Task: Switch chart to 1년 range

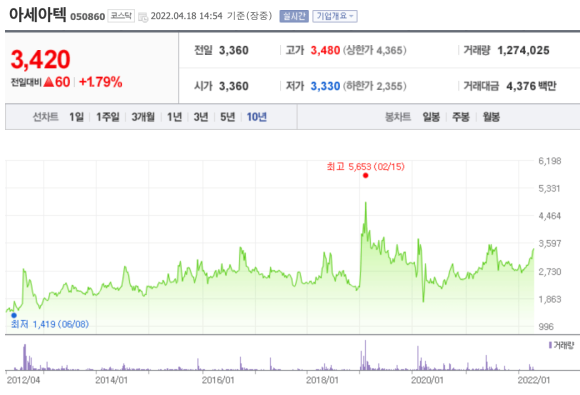Action: pos(174,117)
